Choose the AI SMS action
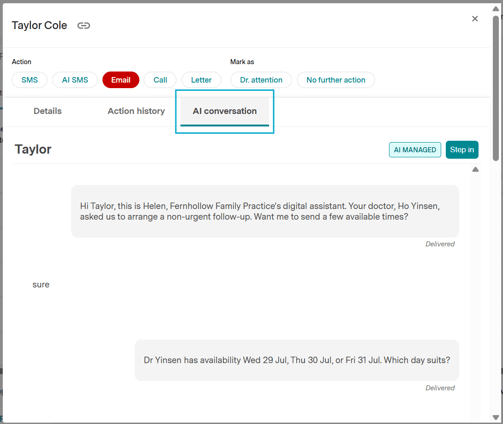 click(x=75, y=80)
